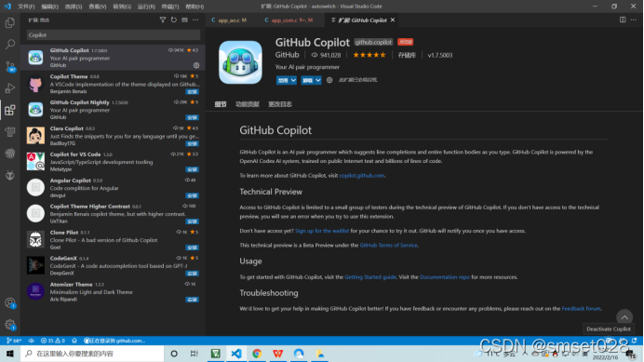
Task: Open the Windows Start menu
Action: pyautogui.click(x=10, y=354)
